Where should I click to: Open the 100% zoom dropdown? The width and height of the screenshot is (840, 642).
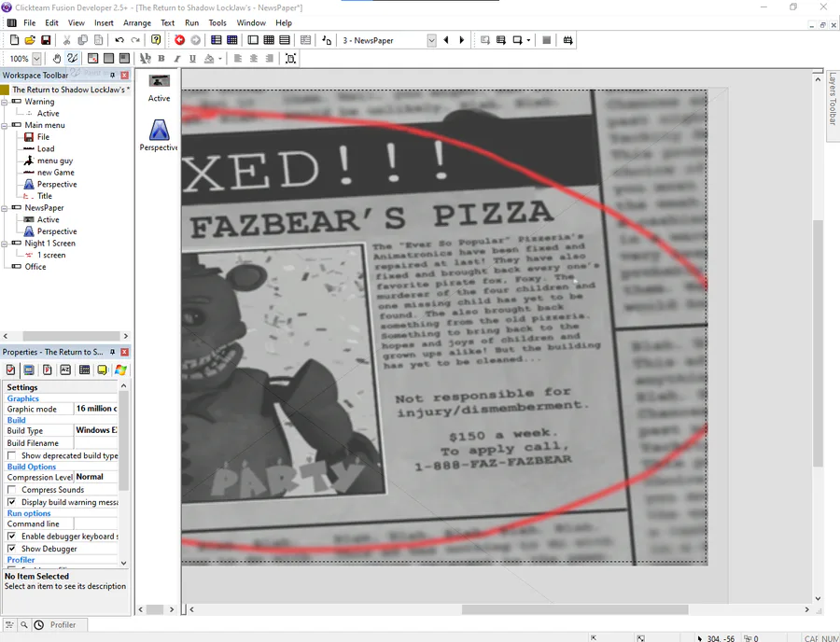point(36,59)
